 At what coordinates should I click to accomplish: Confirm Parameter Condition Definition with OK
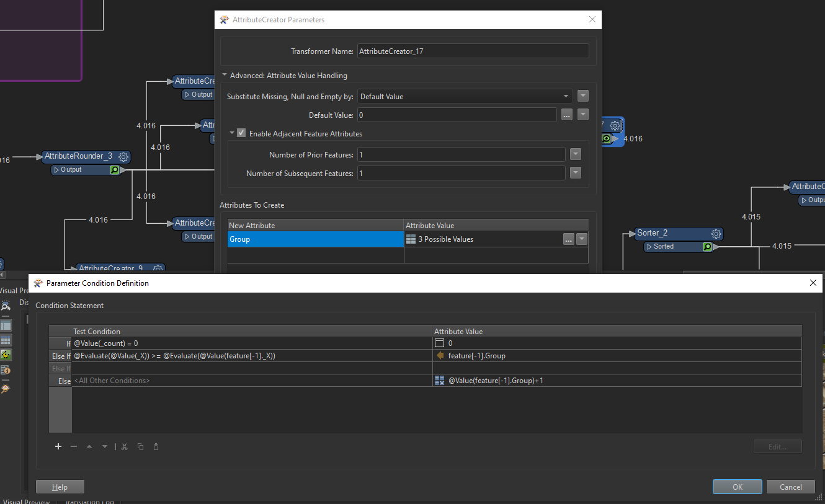tap(738, 487)
